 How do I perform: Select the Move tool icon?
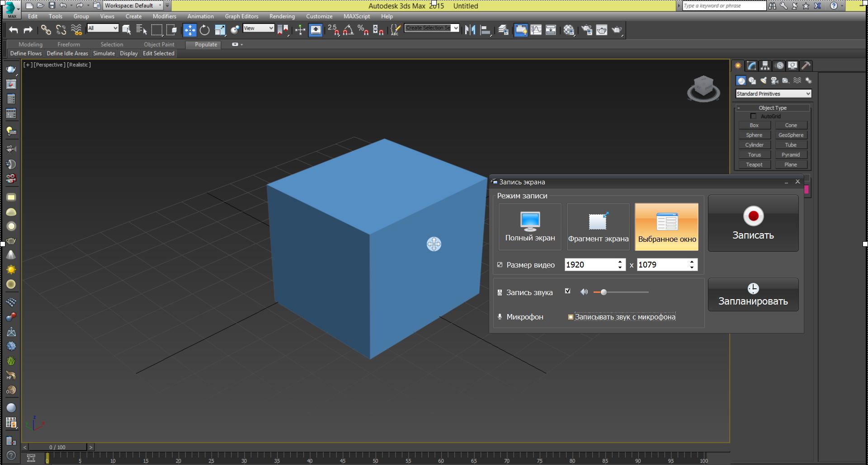(x=189, y=30)
